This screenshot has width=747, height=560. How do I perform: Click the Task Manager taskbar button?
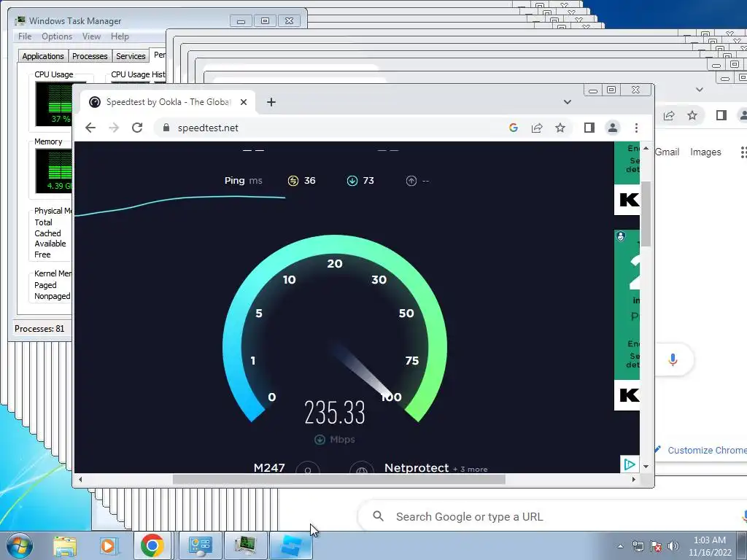tap(245, 545)
